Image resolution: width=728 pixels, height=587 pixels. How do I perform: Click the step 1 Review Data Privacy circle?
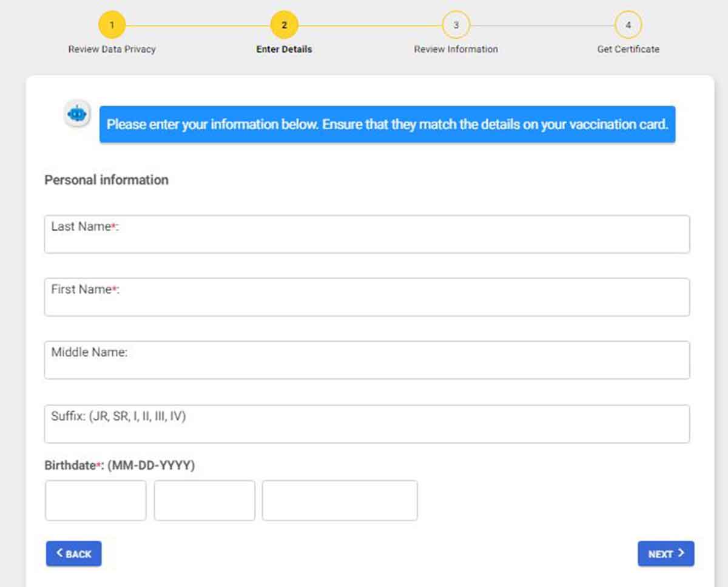tap(112, 25)
